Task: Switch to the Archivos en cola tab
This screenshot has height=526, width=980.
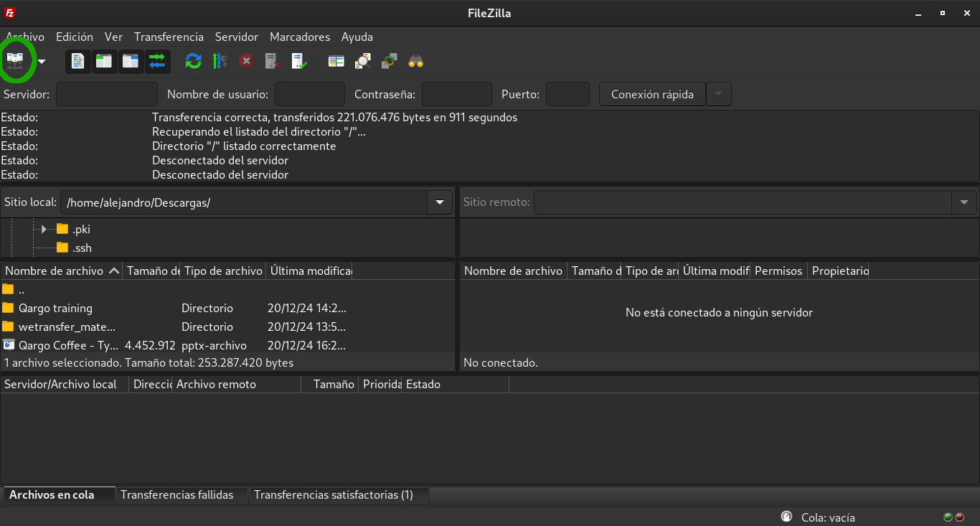Action: (59, 495)
